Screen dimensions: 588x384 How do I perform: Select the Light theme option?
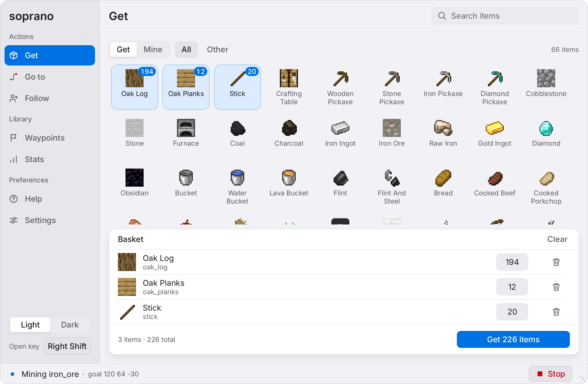click(30, 325)
